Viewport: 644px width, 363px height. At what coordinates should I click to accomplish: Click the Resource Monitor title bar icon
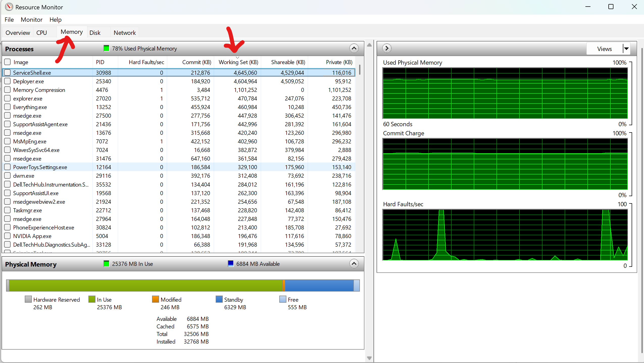9,7
